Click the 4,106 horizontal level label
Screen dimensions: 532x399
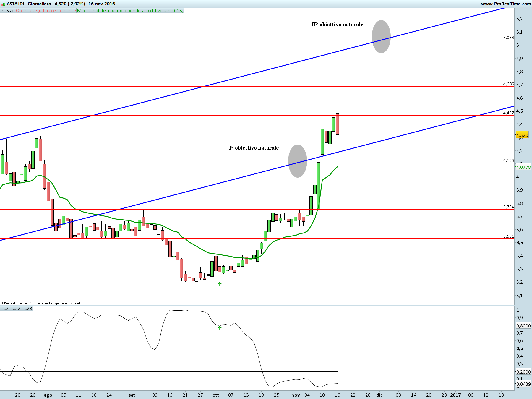pos(509,160)
